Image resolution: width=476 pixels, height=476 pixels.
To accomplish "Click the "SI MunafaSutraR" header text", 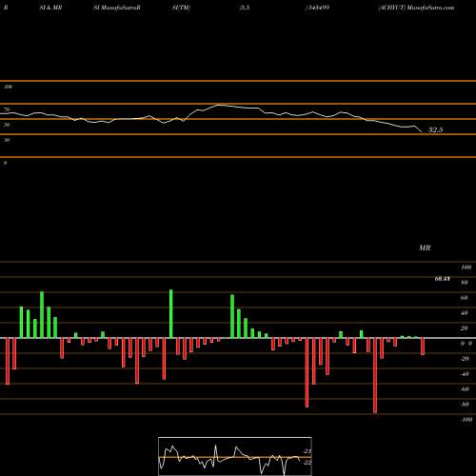I will click(117, 8).
